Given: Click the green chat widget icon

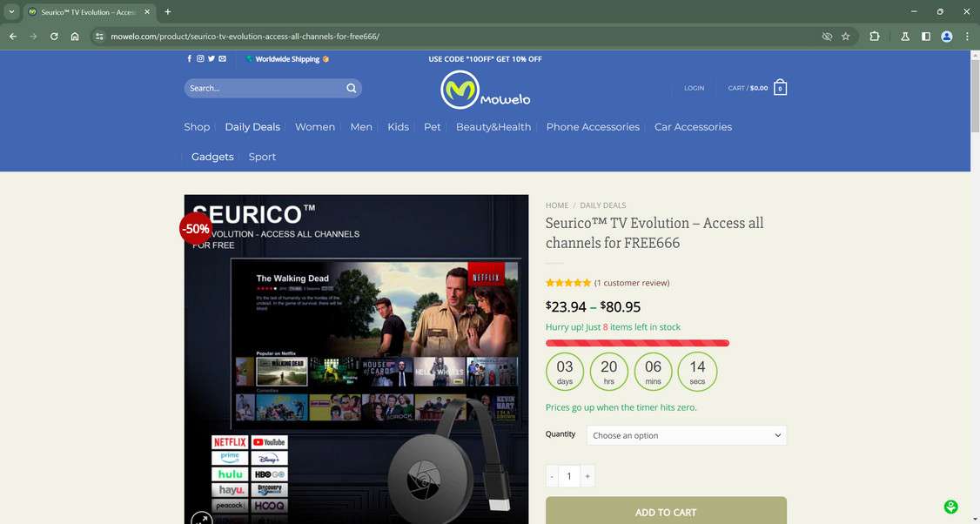Looking at the screenshot, I should [x=950, y=507].
